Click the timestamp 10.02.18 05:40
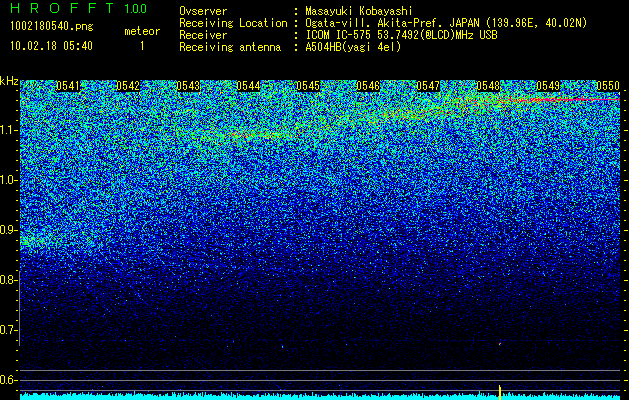This screenshot has width=629, height=400. pos(51,46)
